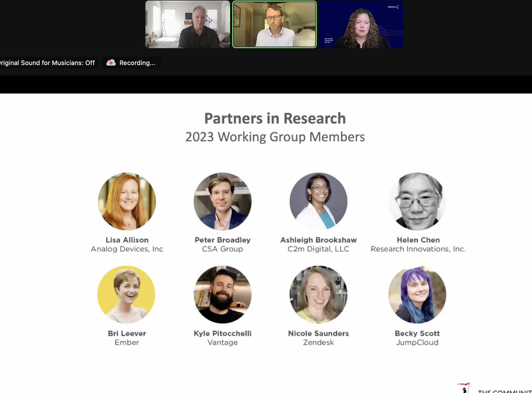Screen dimensions: 532x393
Task: Click the CSA Group text
Action: pos(223,249)
